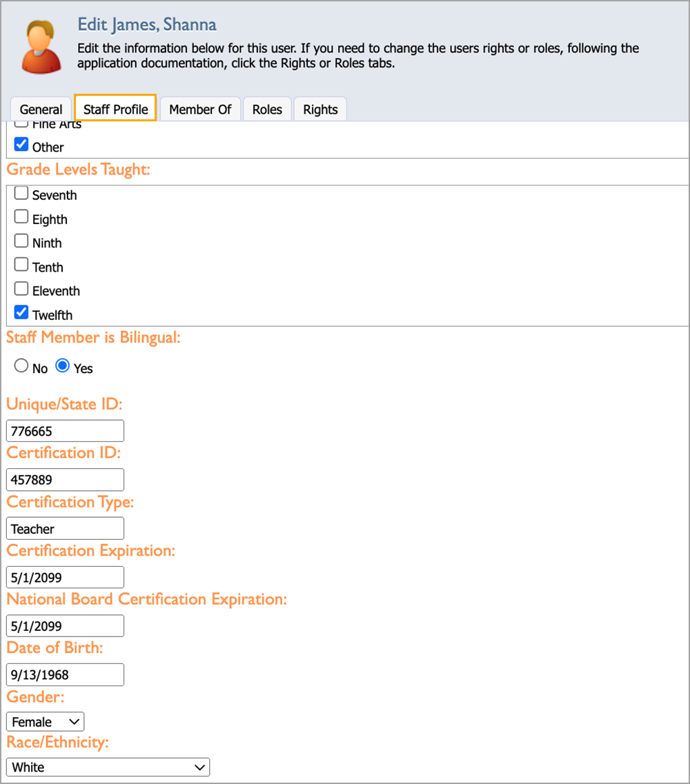This screenshot has width=690, height=784.
Task: Click the Certification Type text box
Action: (x=65, y=528)
